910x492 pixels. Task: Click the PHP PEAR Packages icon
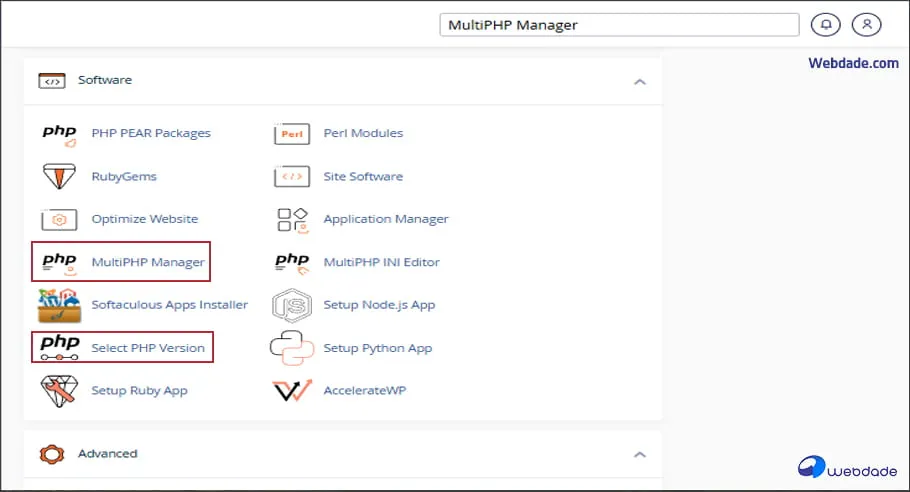[59, 134]
